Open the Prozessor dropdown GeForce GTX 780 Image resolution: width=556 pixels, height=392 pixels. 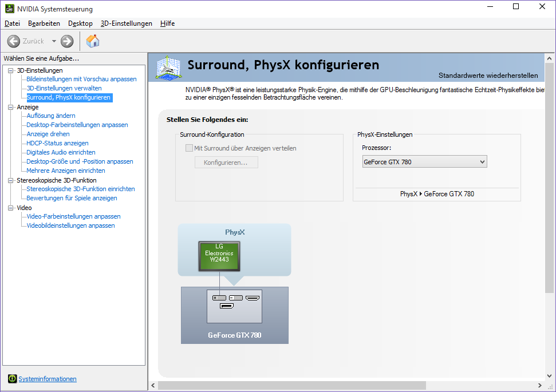(x=424, y=161)
